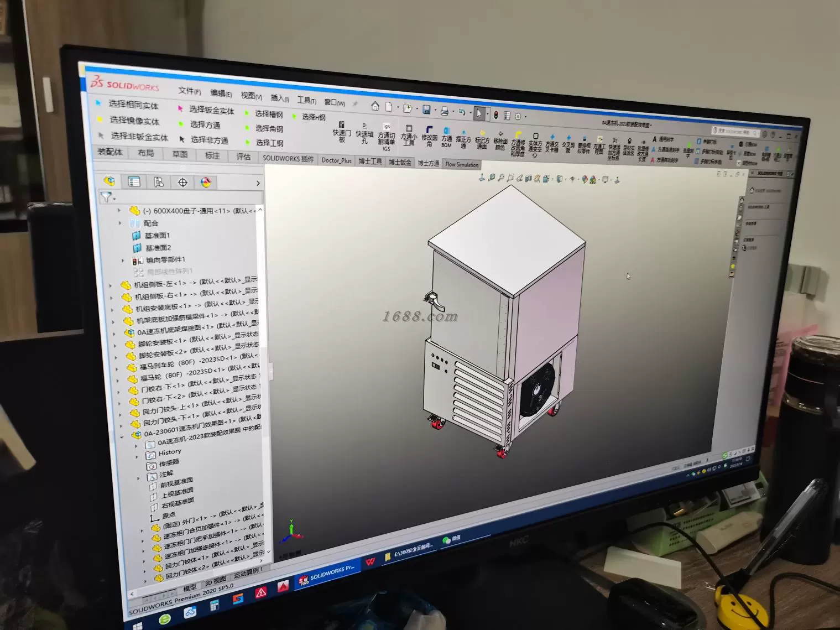Viewport: 840px width, 630px height.
Task: Open the DimXpertManager crosshair tab icon
Action: click(x=182, y=183)
